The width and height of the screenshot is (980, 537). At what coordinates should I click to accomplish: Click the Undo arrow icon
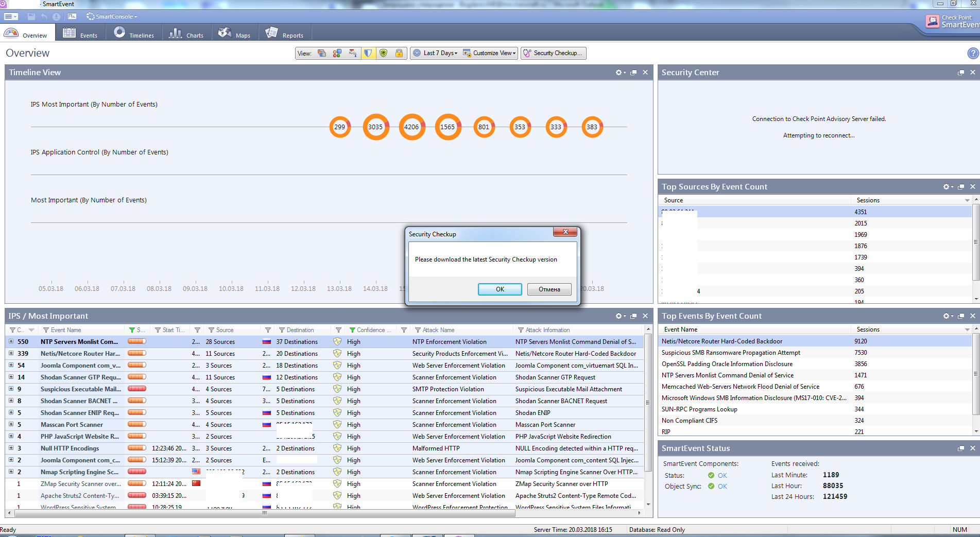[x=44, y=16]
